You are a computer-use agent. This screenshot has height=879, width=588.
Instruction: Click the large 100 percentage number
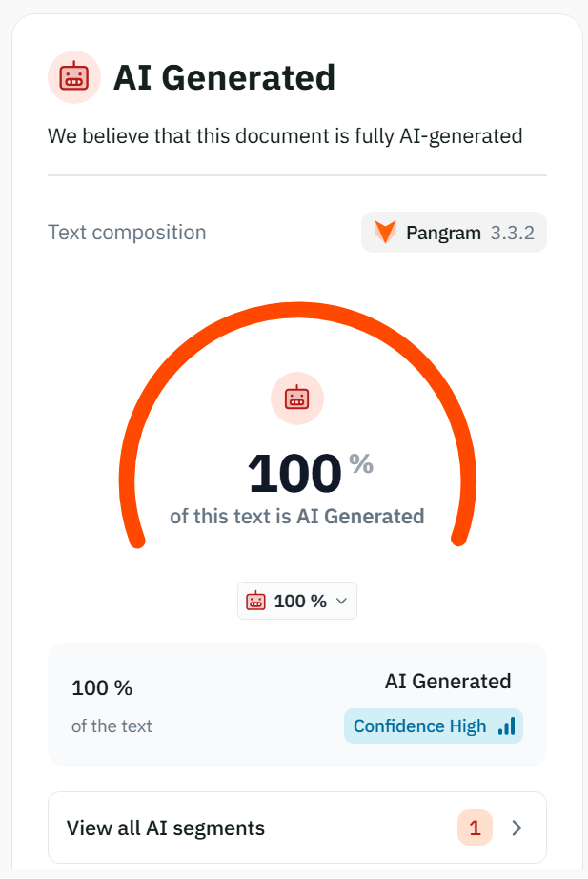click(294, 474)
